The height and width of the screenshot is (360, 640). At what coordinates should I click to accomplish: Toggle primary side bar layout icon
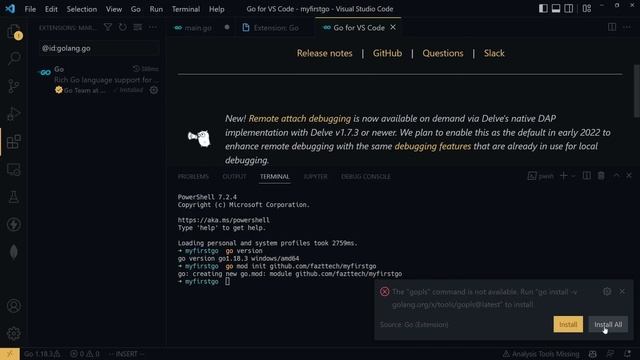click(543, 9)
